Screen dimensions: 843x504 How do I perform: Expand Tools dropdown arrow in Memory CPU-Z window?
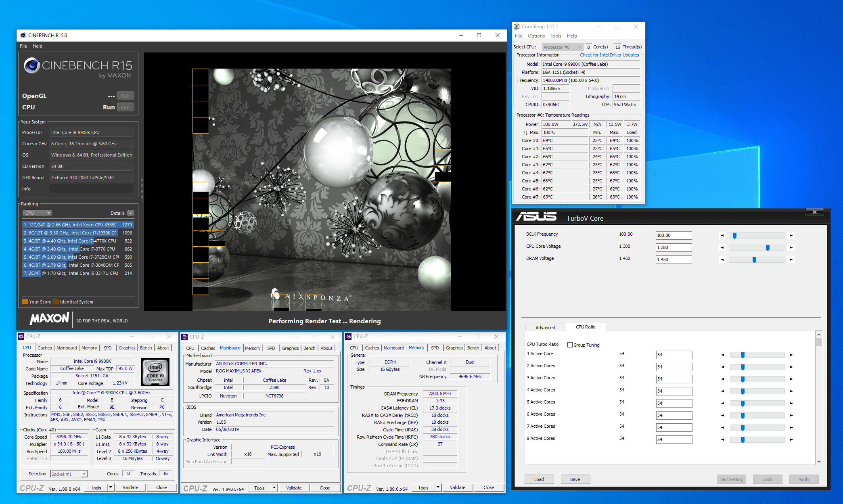tap(438, 487)
